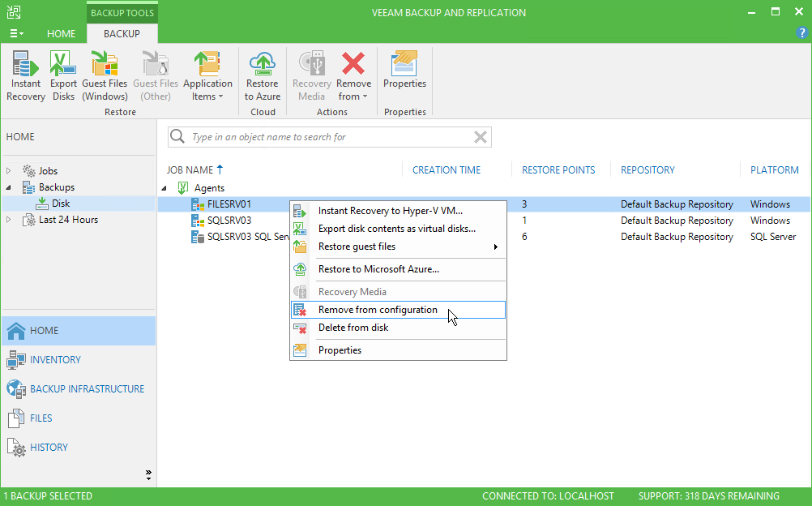Click the Properties ribbon icon

coord(404,70)
